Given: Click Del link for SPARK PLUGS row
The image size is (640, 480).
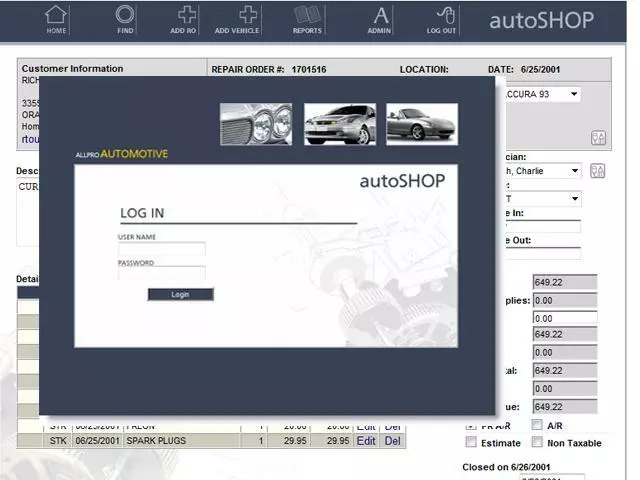Looking at the screenshot, I should [392, 441].
